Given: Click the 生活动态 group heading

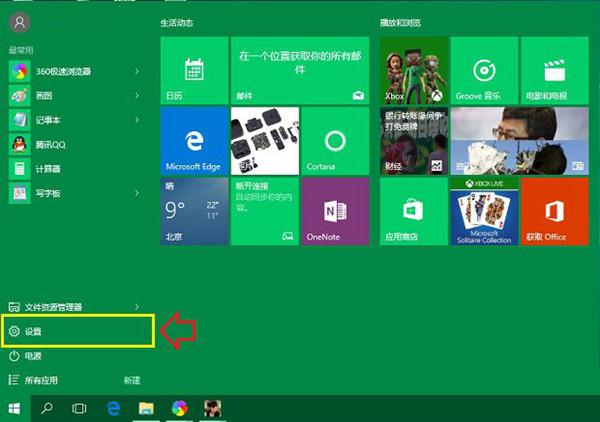Looking at the screenshot, I should (x=176, y=23).
